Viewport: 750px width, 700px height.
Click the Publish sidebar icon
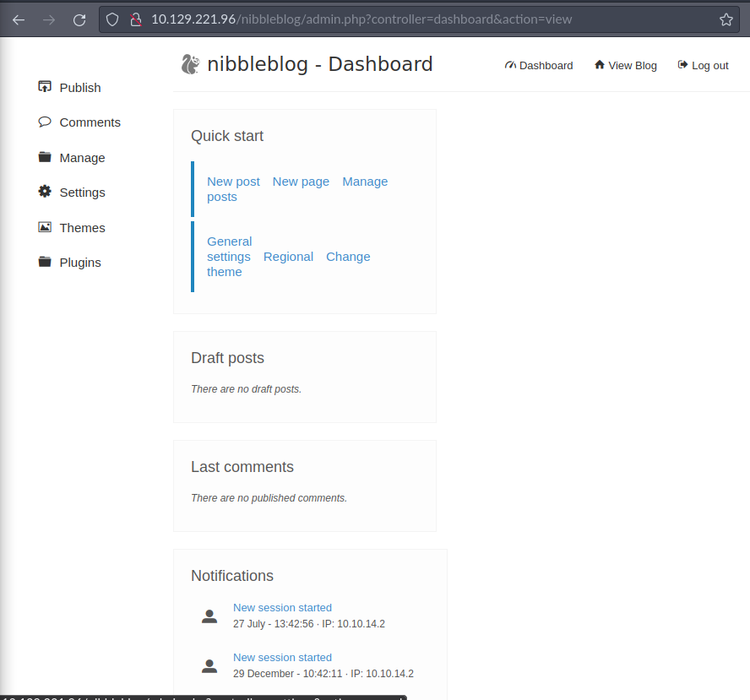(x=45, y=87)
